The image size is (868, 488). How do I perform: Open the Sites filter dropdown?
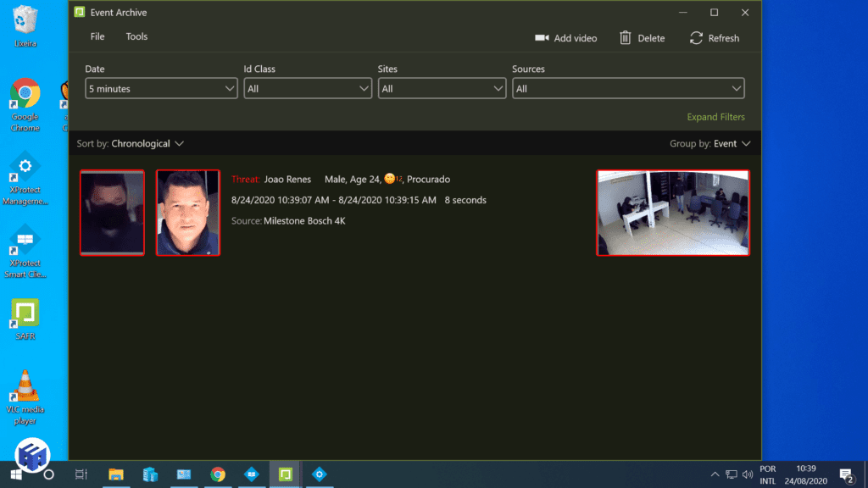[x=442, y=87]
